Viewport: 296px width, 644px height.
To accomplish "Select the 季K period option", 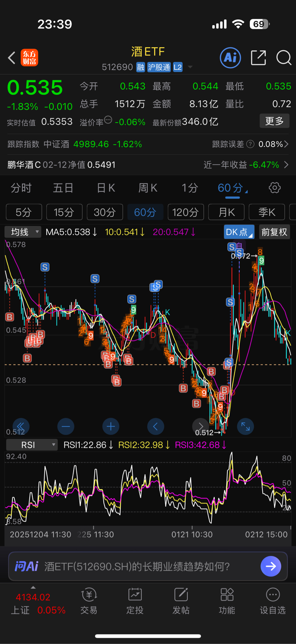I will [267, 212].
